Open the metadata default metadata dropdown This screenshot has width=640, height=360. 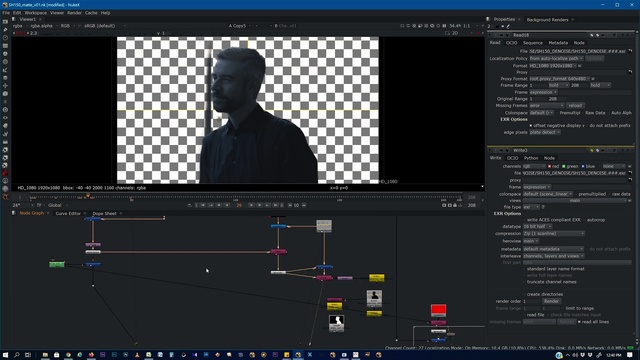(x=553, y=249)
